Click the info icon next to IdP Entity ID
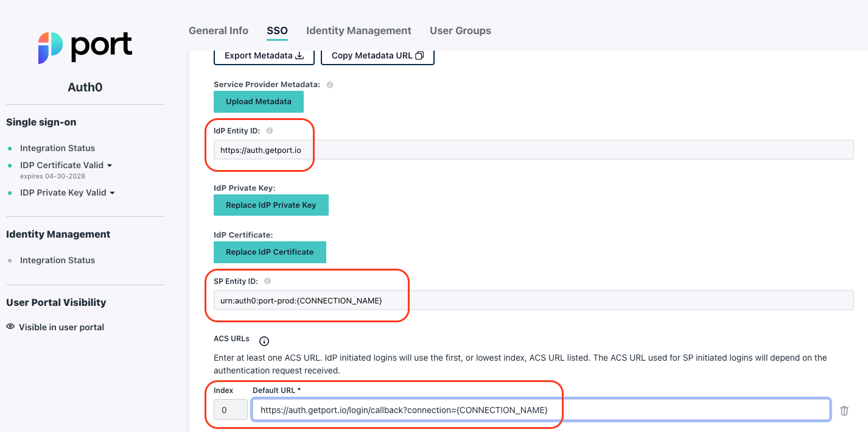Viewport: 868px width, 432px height. pos(268,130)
